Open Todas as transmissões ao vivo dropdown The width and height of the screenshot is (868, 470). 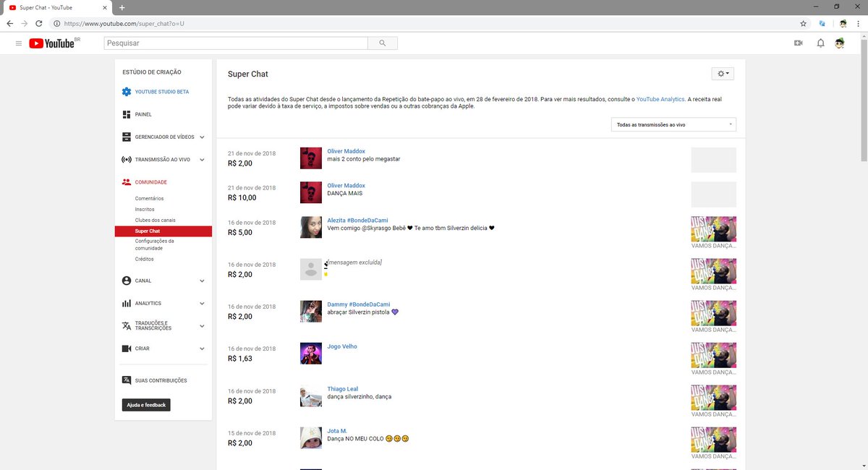673,124
